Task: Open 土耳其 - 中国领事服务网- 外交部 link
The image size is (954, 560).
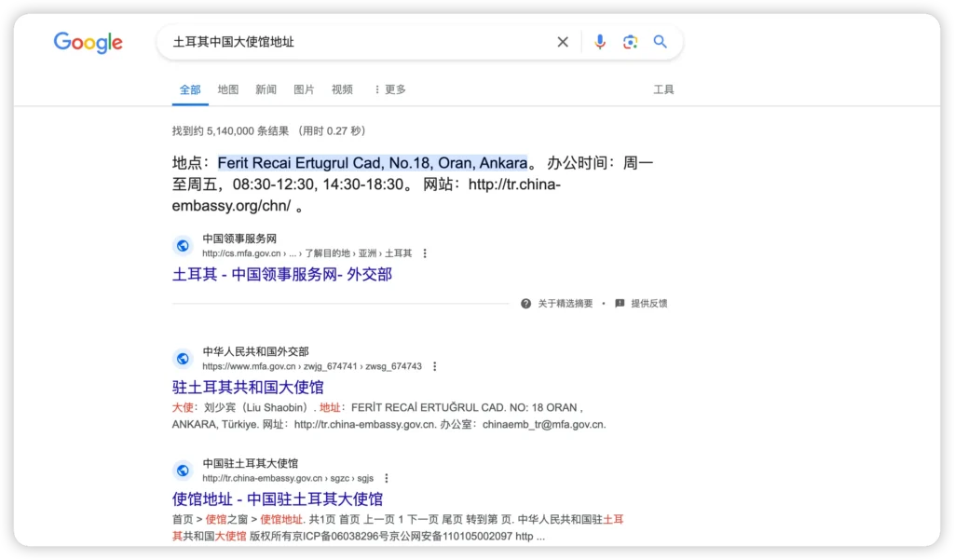Action: (282, 275)
